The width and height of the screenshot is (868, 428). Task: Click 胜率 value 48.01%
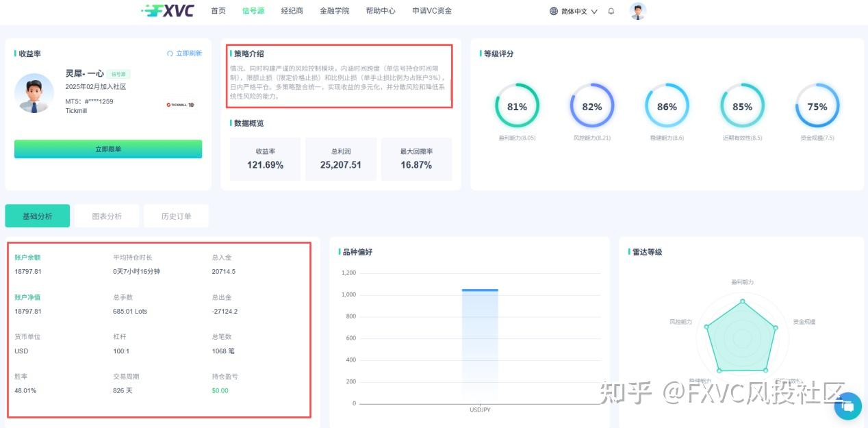25,391
